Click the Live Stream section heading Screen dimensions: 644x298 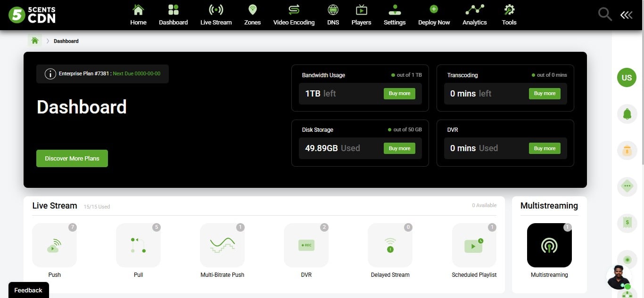pyautogui.click(x=55, y=206)
